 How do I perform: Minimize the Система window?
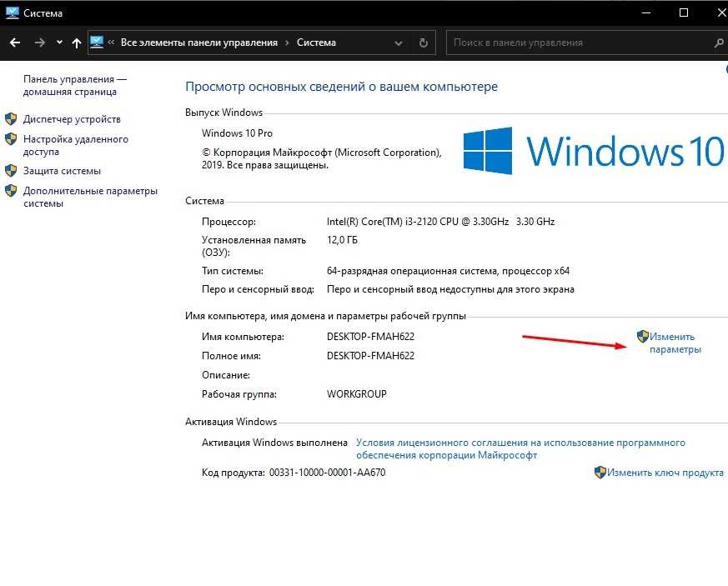645,13
